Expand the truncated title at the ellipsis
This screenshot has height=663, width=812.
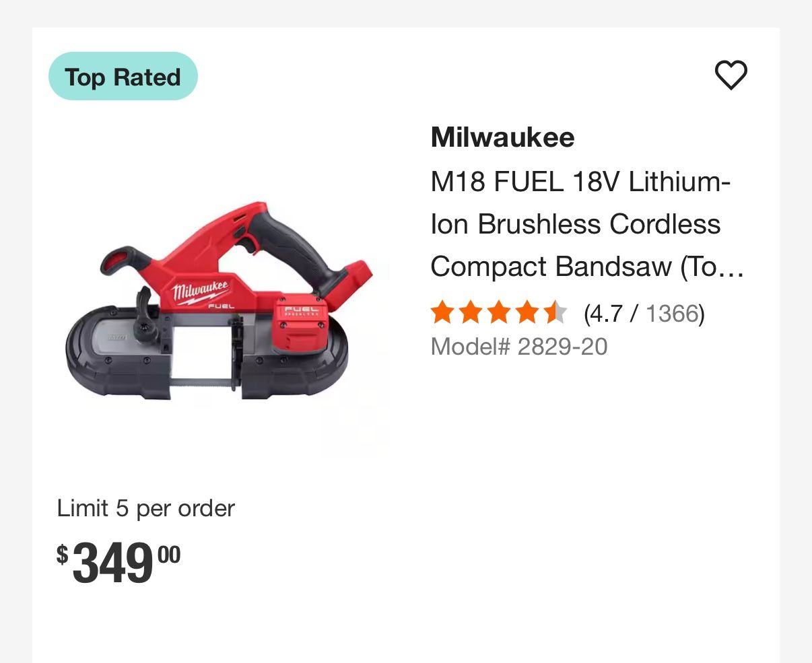pos(731,267)
